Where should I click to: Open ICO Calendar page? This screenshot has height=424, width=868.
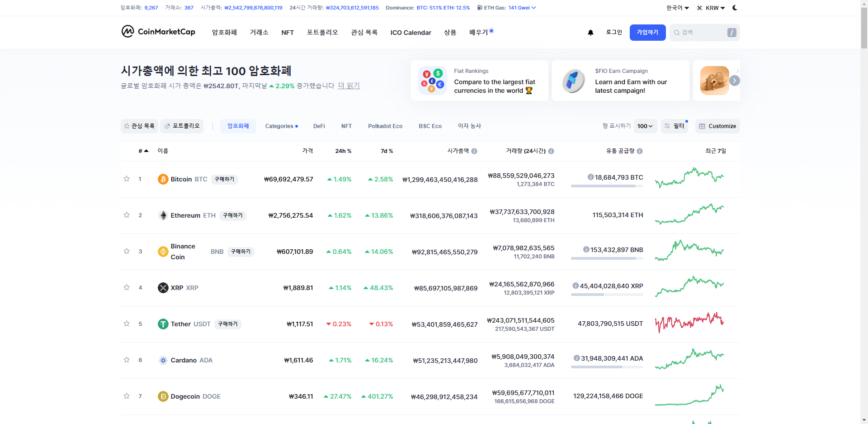pyautogui.click(x=411, y=33)
